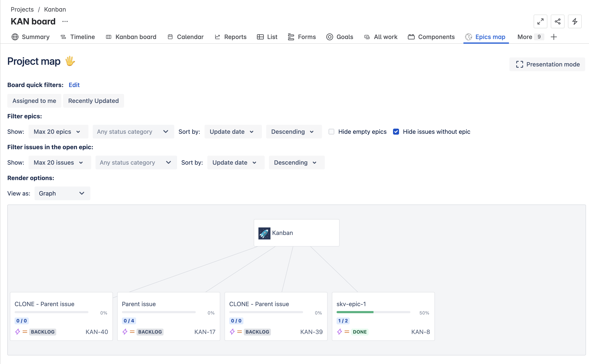Screen dimensions: 589x364
Task: Expand the View as Graph dropdown
Action: tap(62, 193)
